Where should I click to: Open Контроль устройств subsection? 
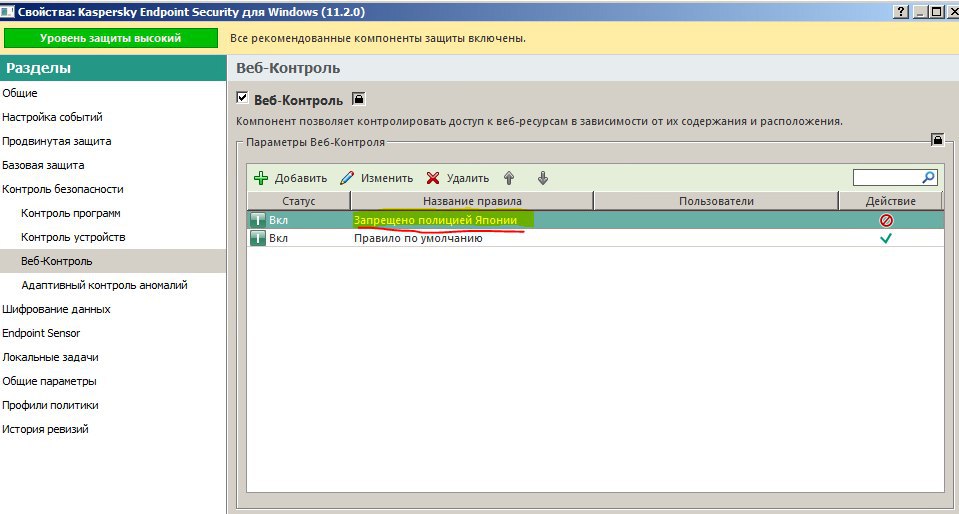(73, 237)
